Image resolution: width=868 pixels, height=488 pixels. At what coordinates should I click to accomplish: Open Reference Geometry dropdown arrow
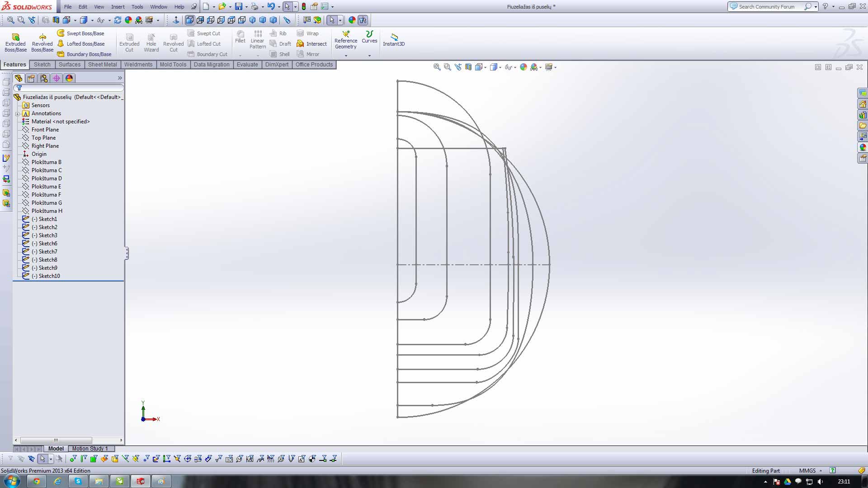click(x=346, y=56)
